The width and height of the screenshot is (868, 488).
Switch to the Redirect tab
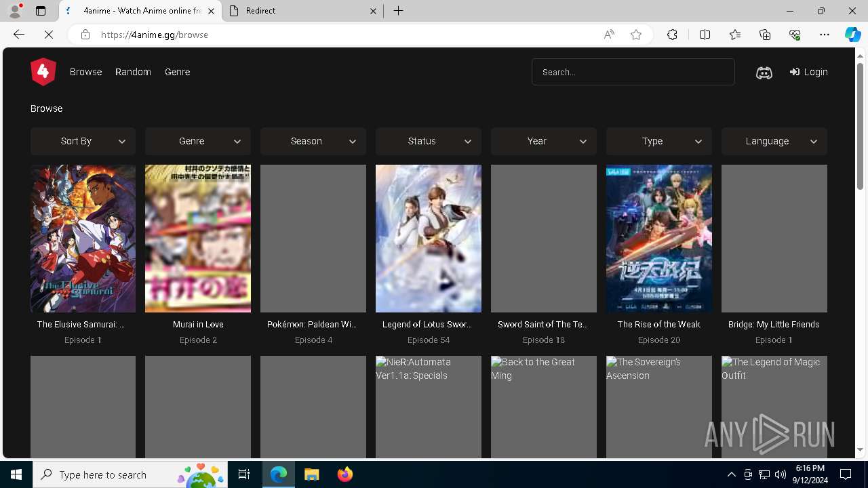(303, 11)
